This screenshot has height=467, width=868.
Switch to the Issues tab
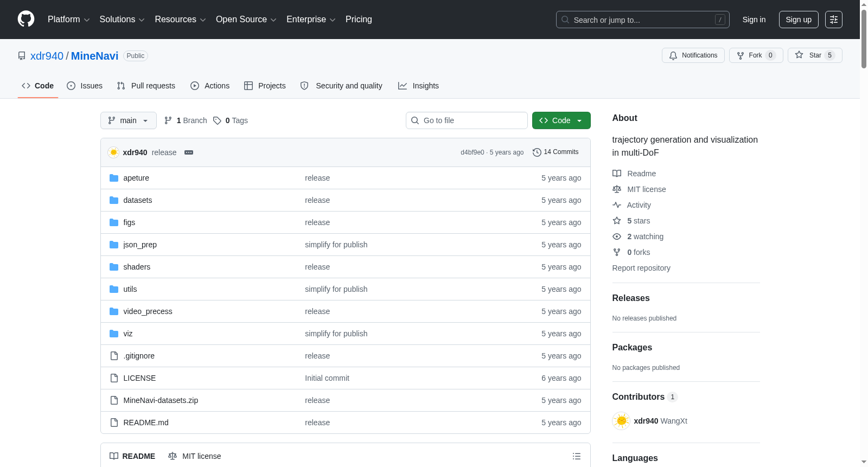pos(85,86)
